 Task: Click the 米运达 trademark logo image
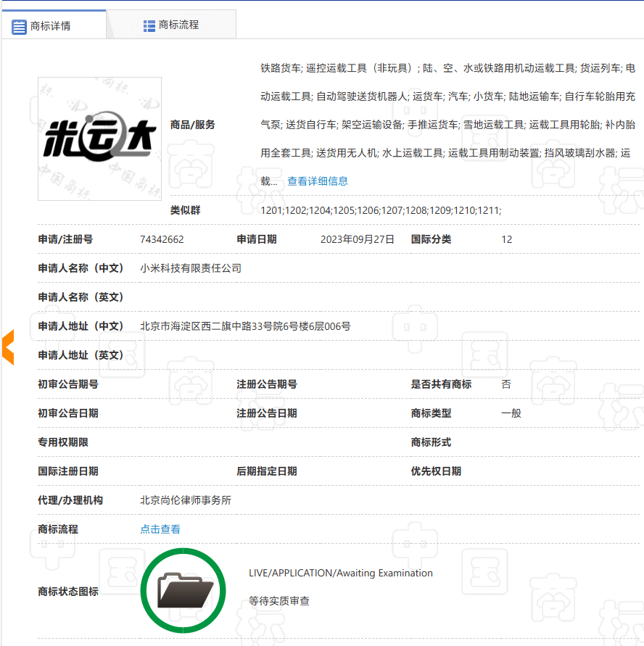99,138
